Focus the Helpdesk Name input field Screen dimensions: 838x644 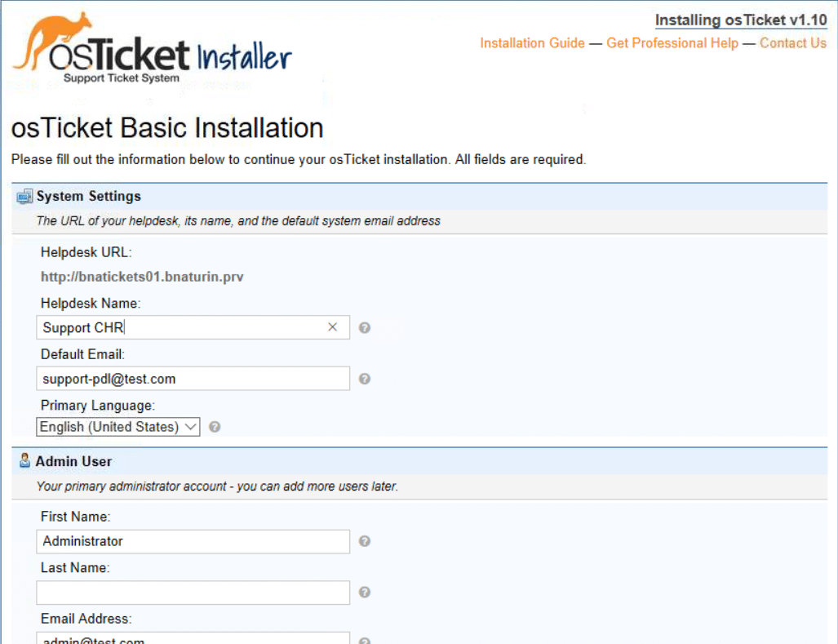[x=193, y=327]
